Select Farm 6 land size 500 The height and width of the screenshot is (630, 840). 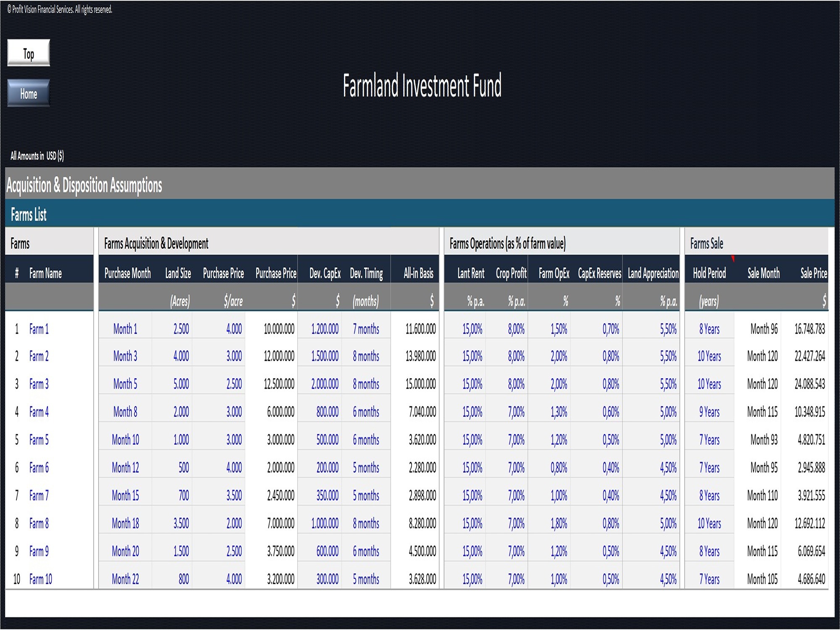pyautogui.click(x=184, y=467)
